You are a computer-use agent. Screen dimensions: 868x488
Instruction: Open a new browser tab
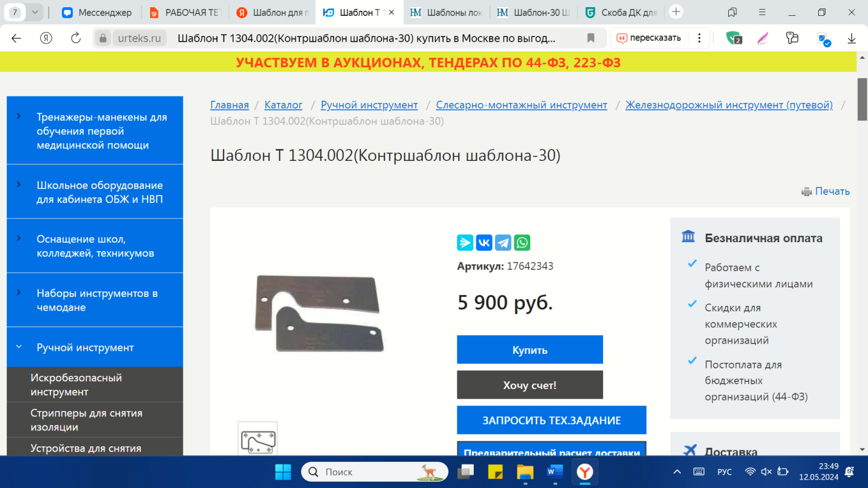(675, 12)
